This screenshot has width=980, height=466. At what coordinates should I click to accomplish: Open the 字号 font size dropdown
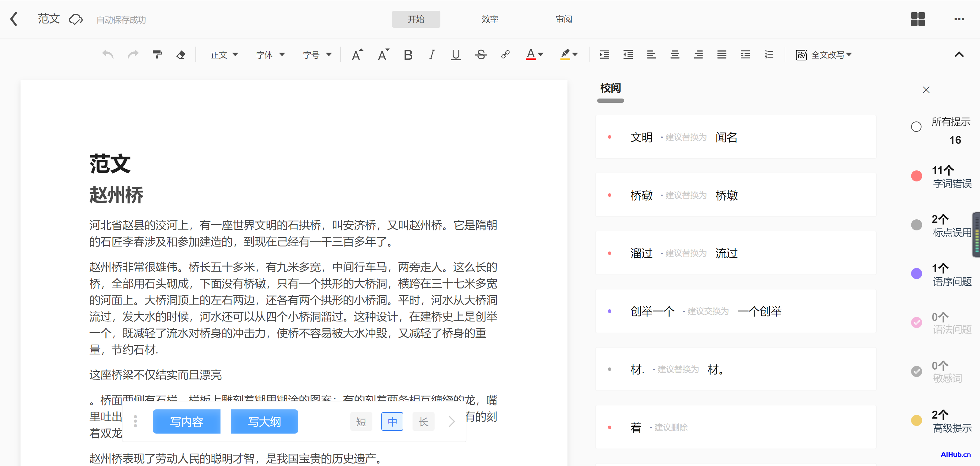point(317,54)
